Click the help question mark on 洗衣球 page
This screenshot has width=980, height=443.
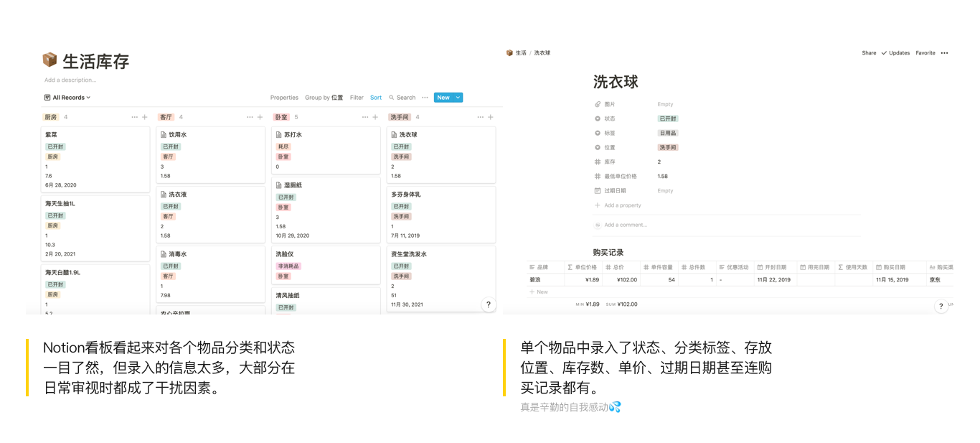coord(941,306)
